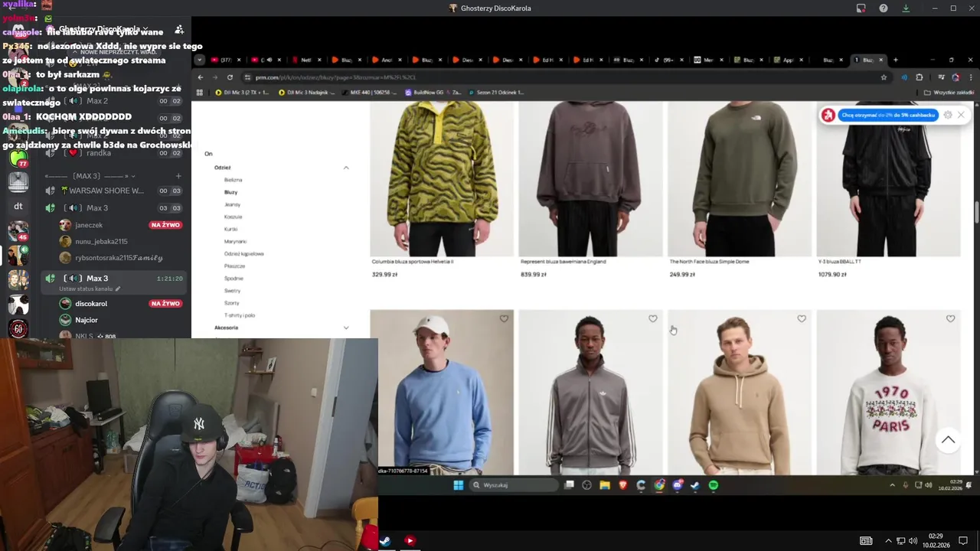Open blue sweatshirt product thumbnail
Image resolution: width=980 pixels, height=551 pixels.
(442, 393)
